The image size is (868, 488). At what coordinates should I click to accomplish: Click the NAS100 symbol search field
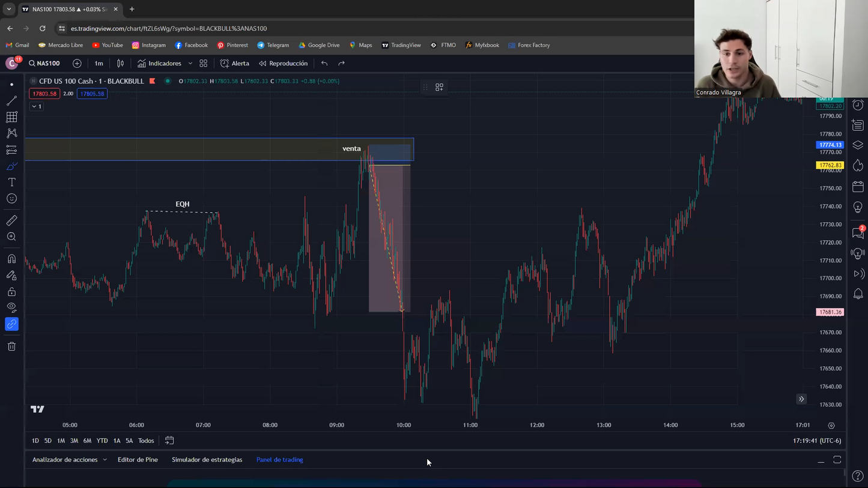44,64
